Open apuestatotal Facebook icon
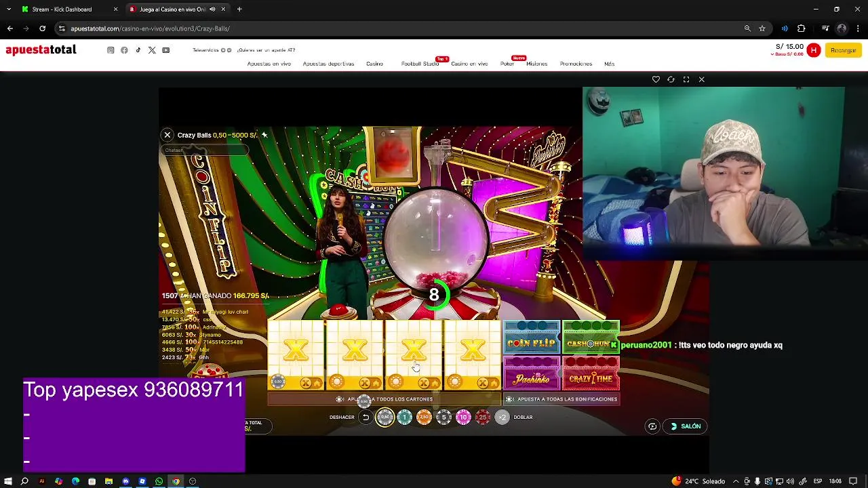The width and height of the screenshot is (868, 488). [x=124, y=50]
